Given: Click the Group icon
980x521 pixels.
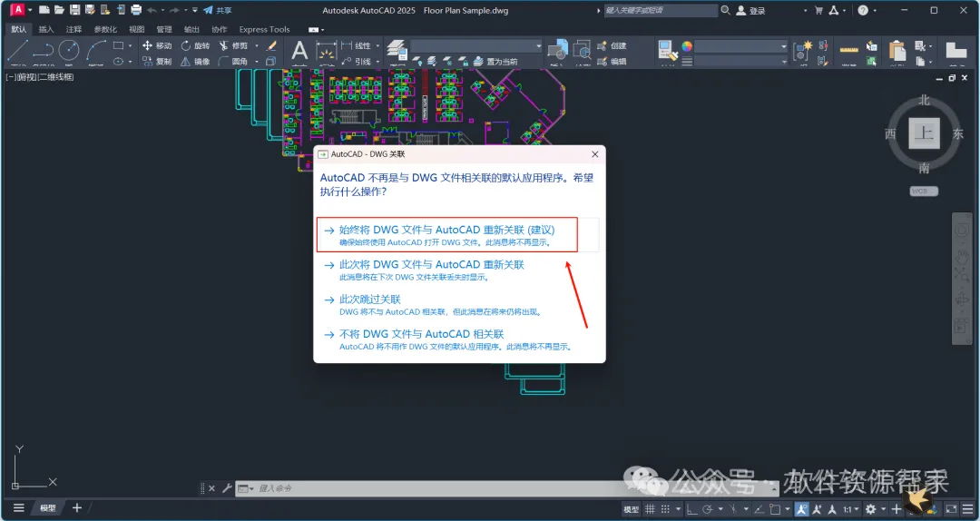Looking at the screenshot, I should tap(803, 50).
